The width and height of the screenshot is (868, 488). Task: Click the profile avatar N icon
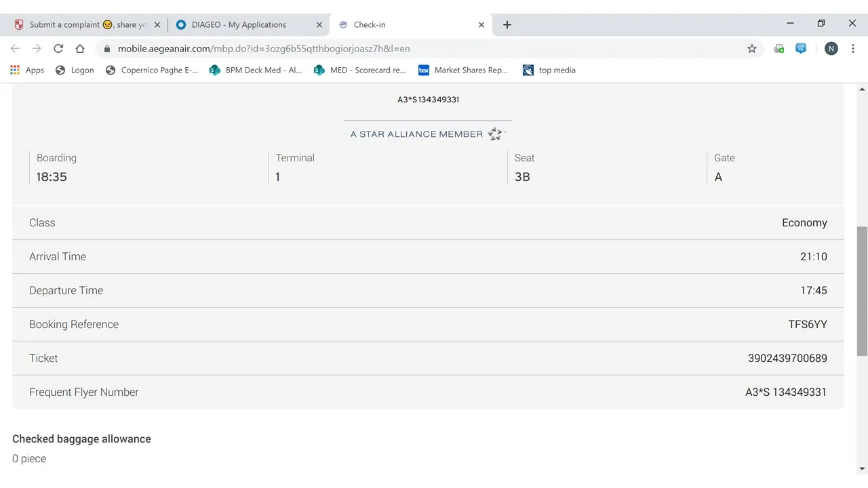coord(831,49)
